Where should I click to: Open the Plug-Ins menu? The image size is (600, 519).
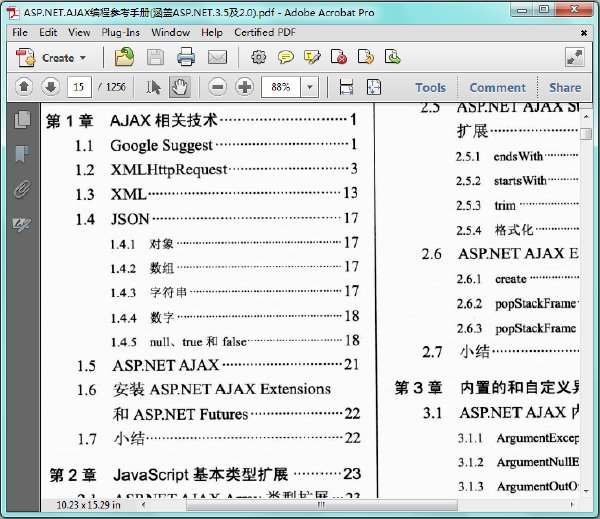point(121,33)
